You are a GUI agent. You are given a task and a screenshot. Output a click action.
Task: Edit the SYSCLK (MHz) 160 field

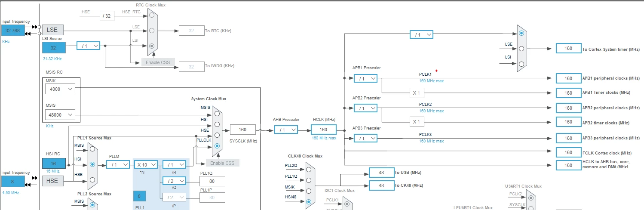click(x=242, y=130)
